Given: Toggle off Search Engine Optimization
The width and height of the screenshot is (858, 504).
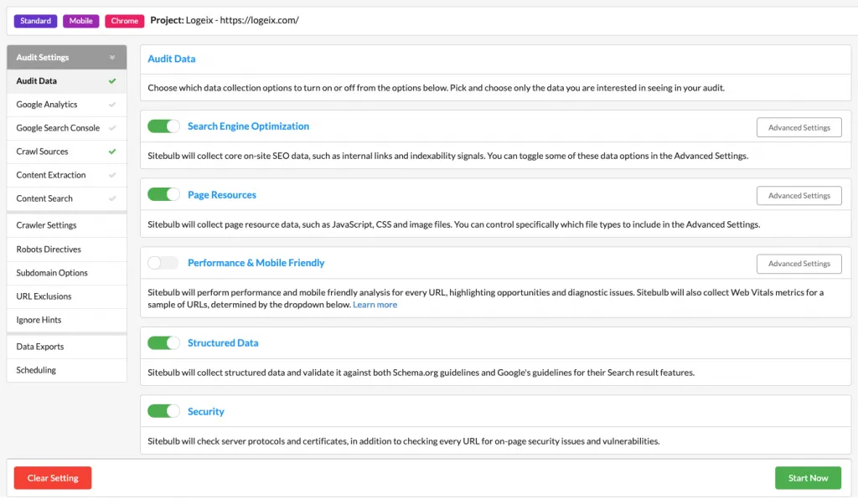Looking at the screenshot, I should (163, 125).
